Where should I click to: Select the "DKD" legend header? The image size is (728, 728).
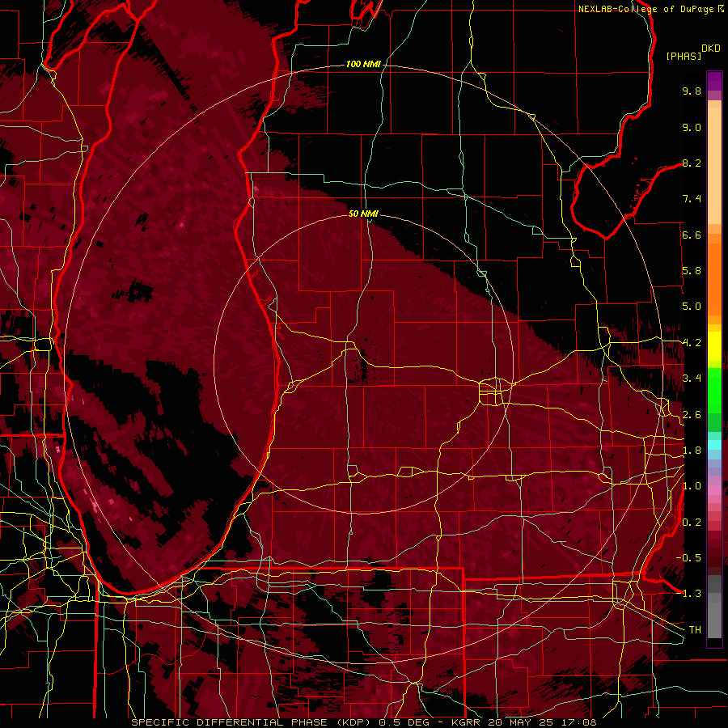point(710,49)
